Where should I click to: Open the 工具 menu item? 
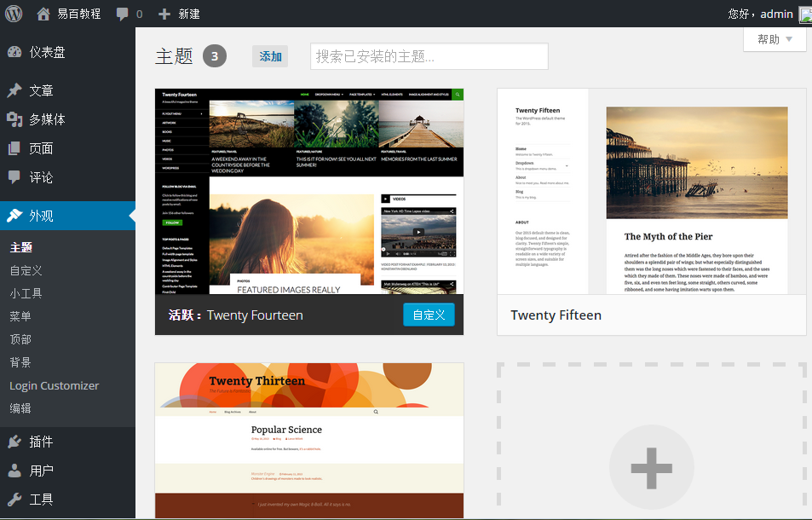coord(68,500)
